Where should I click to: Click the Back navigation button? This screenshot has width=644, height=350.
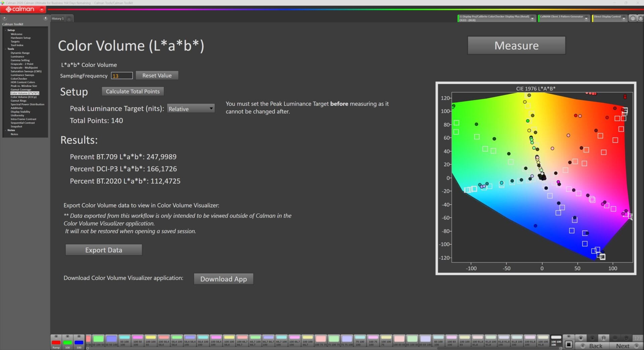pyautogui.click(x=592, y=346)
